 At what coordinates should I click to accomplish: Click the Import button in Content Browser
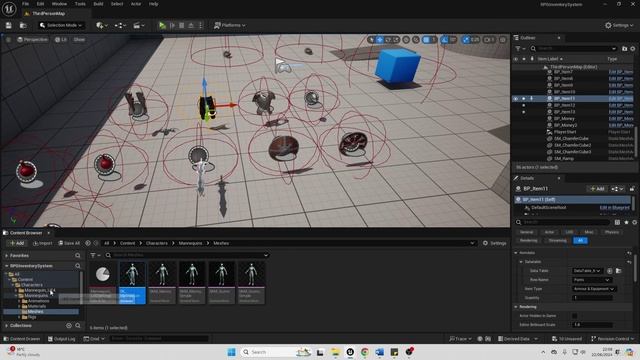tap(43, 243)
